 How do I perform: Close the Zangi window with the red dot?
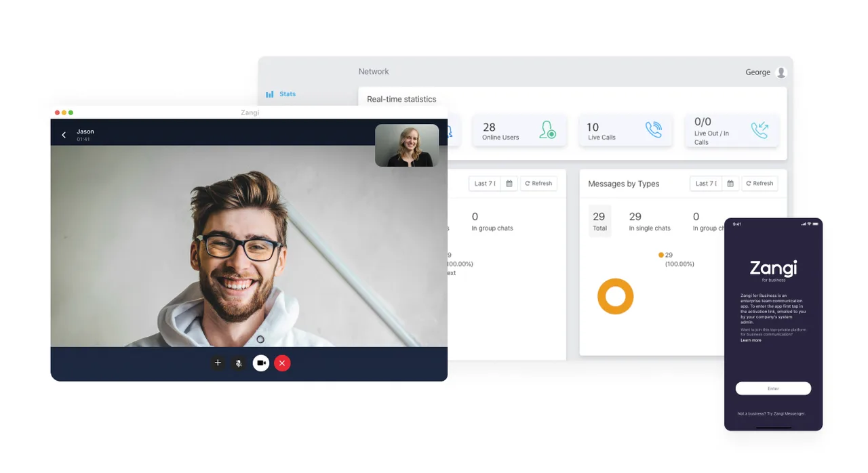point(57,112)
